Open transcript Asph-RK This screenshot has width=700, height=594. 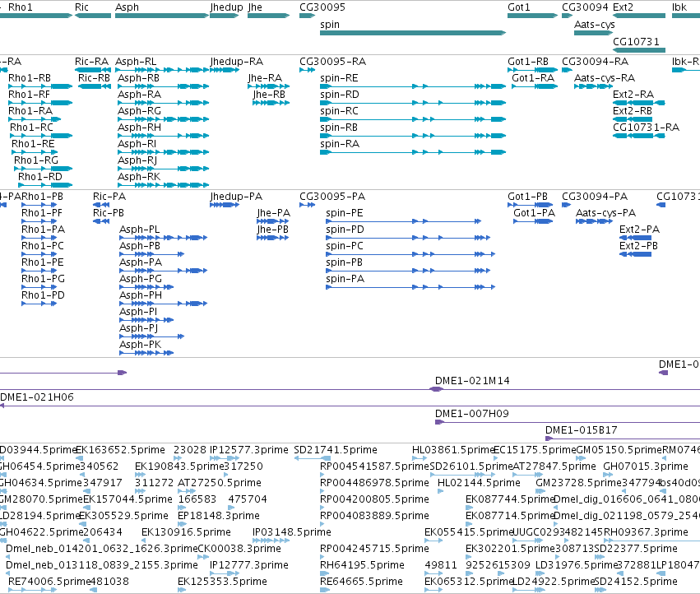(x=163, y=185)
